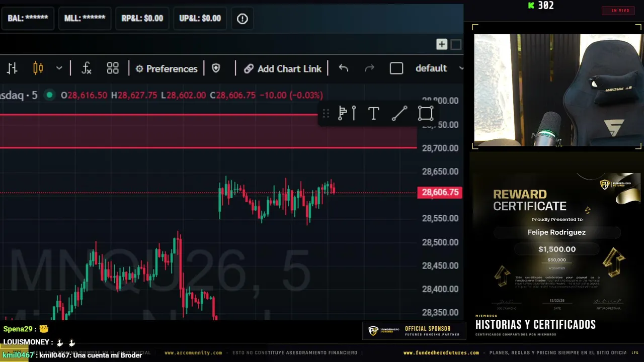Image resolution: width=644 pixels, height=362 pixels.
Task: Select the candlestick chart type icon
Action: [x=38, y=68]
